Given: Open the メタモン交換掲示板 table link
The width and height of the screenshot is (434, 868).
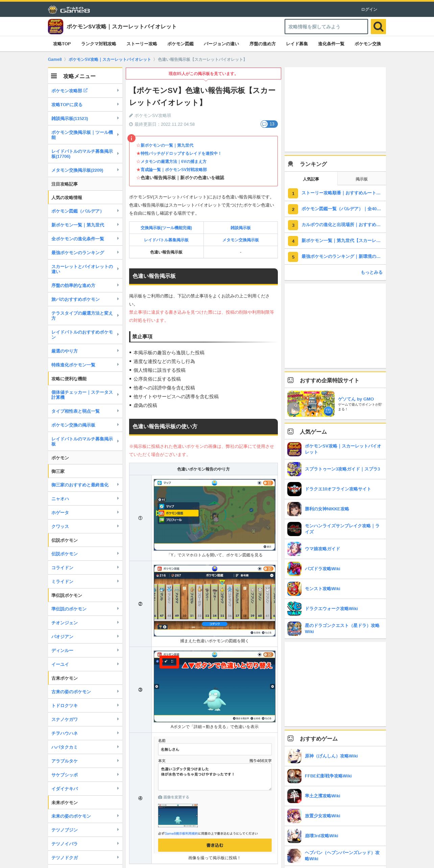Looking at the screenshot, I should [241, 240].
